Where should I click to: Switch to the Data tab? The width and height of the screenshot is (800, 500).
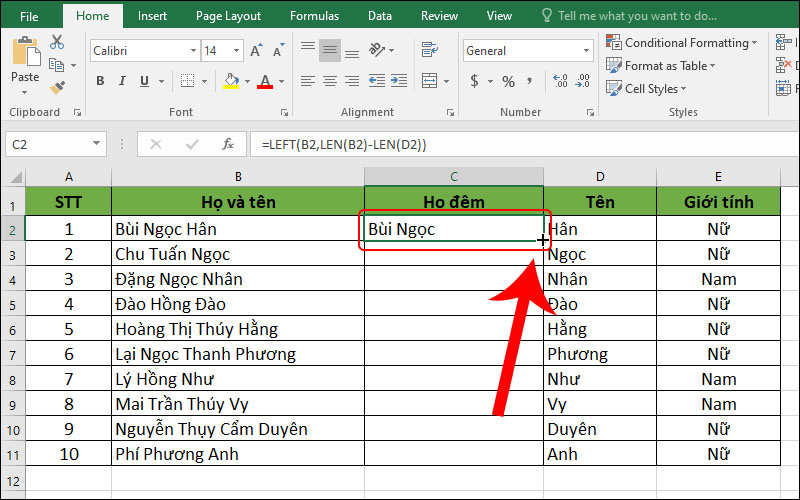pyautogui.click(x=380, y=16)
